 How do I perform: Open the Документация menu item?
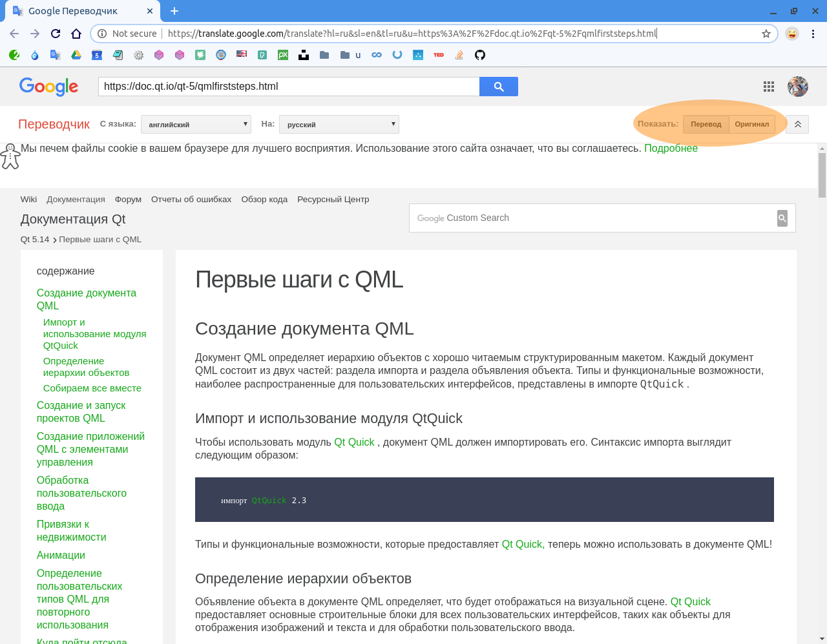(x=76, y=200)
